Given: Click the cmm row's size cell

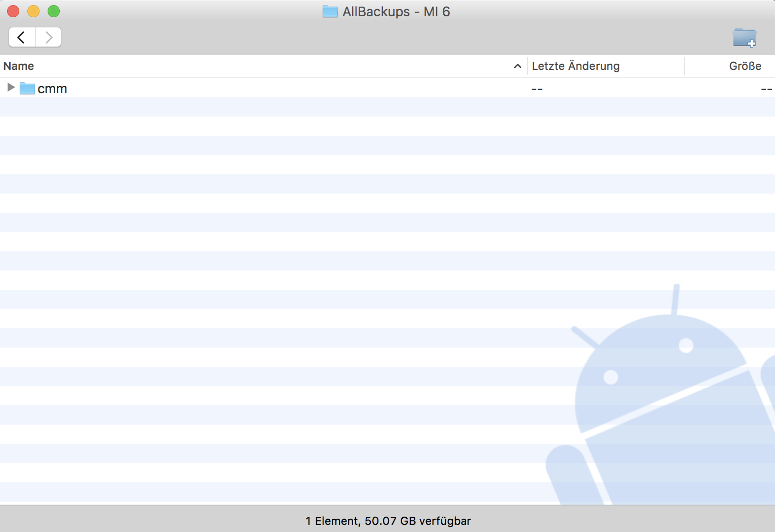Looking at the screenshot, I should click(766, 89).
